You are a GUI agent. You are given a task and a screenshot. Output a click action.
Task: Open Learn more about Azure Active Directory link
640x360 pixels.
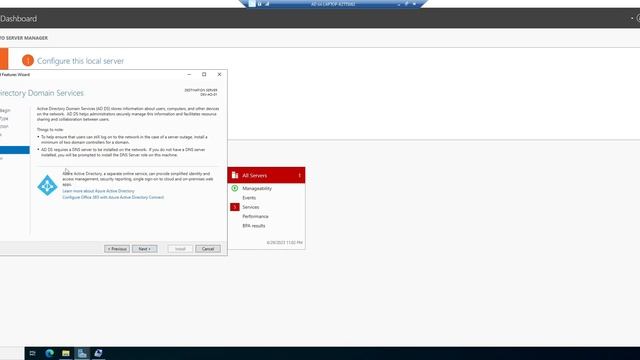(98, 191)
